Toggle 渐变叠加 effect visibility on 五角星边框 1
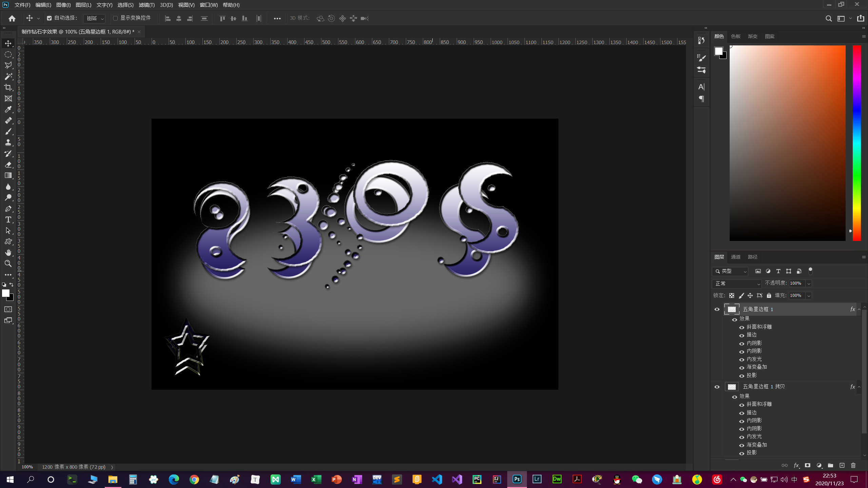The height and width of the screenshot is (488, 868). coord(742,367)
